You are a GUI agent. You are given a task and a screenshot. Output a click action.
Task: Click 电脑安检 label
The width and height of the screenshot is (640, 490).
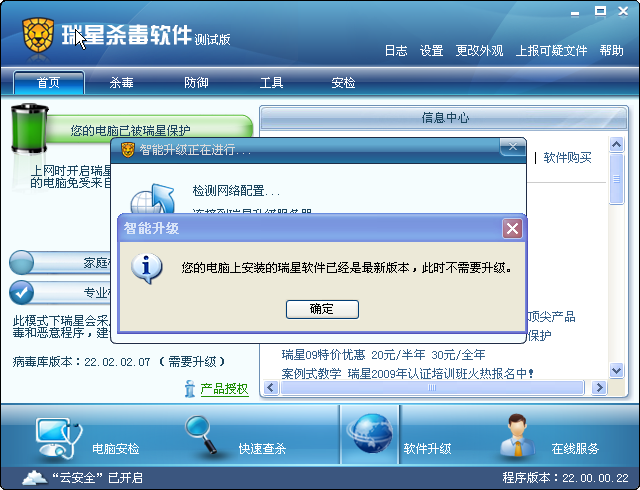pos(116,449)
